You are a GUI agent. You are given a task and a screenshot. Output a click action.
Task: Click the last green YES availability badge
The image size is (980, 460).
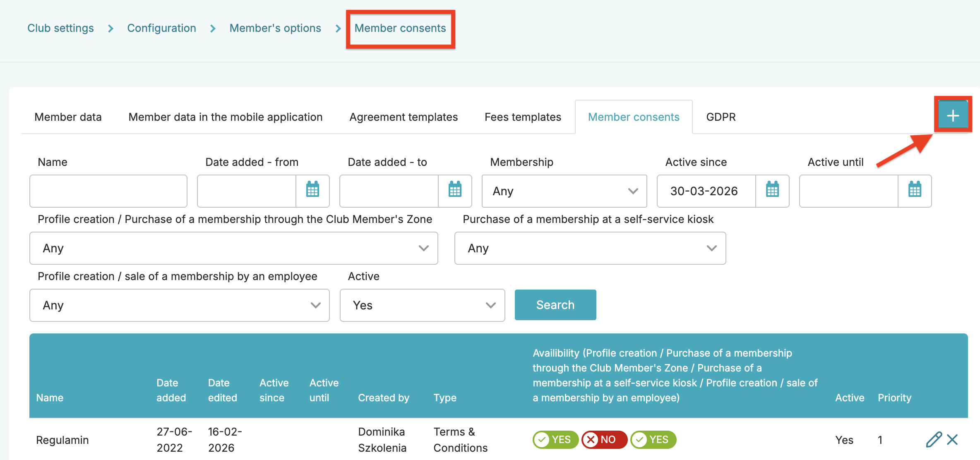(x=653, y=439)
